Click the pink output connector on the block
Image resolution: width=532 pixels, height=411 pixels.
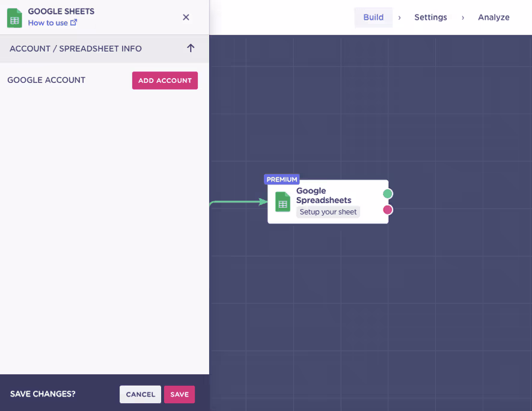coord(388,210)
